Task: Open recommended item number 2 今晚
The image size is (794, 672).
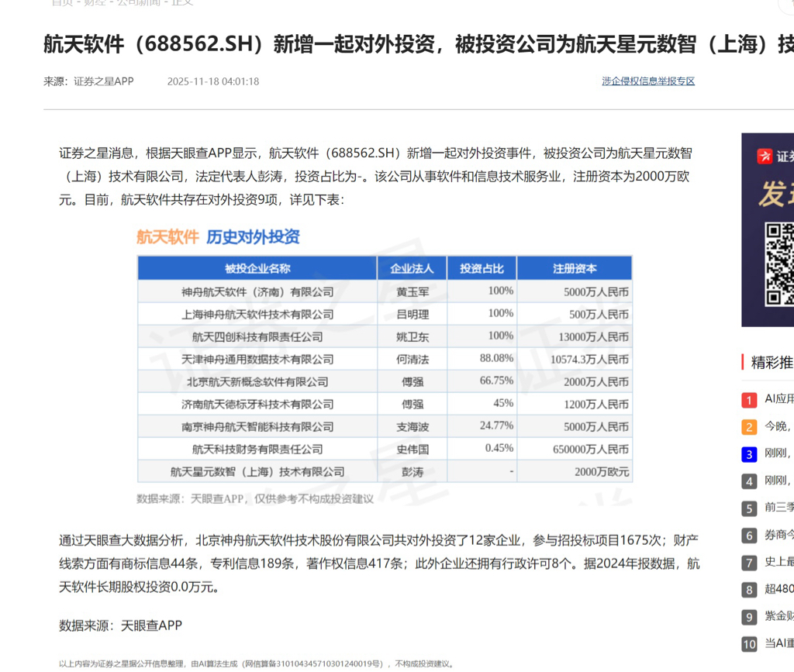Action: coord(778,426)
